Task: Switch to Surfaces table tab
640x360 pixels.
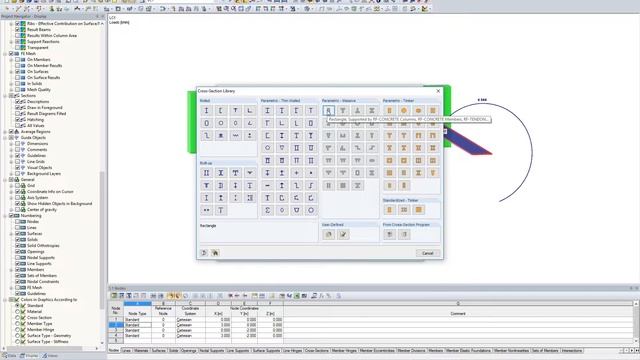Action: coord(159,351)
